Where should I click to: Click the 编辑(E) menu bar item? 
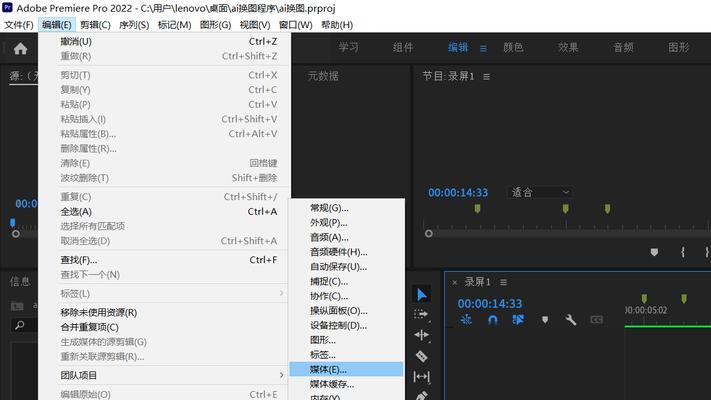pos(57,24)
